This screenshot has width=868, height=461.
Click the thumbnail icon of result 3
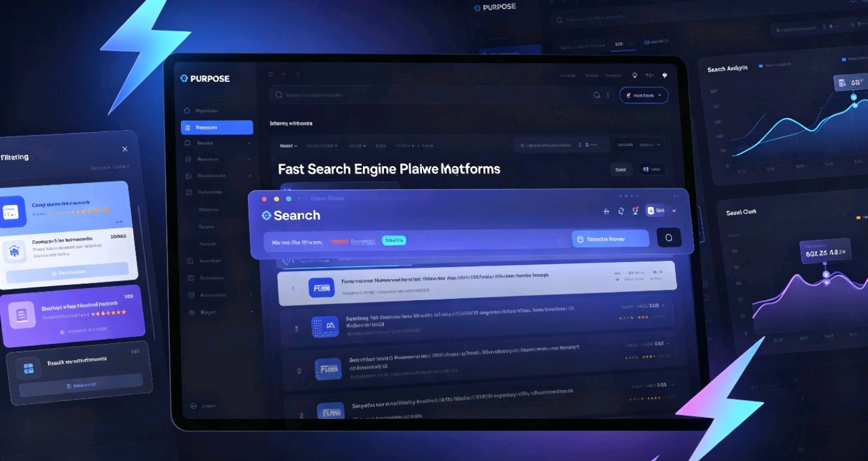click(x=329, y=369)
